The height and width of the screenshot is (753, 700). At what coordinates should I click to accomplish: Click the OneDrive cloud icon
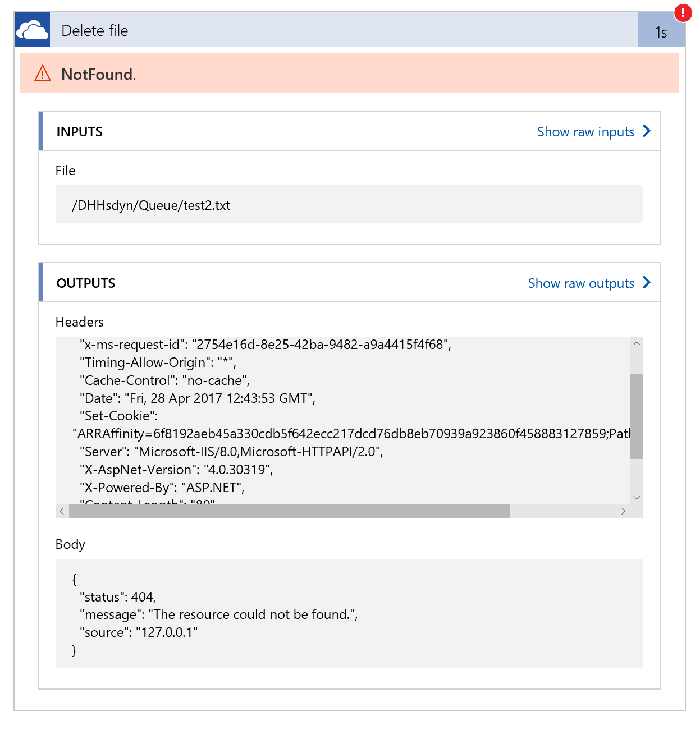click(32, 29)
